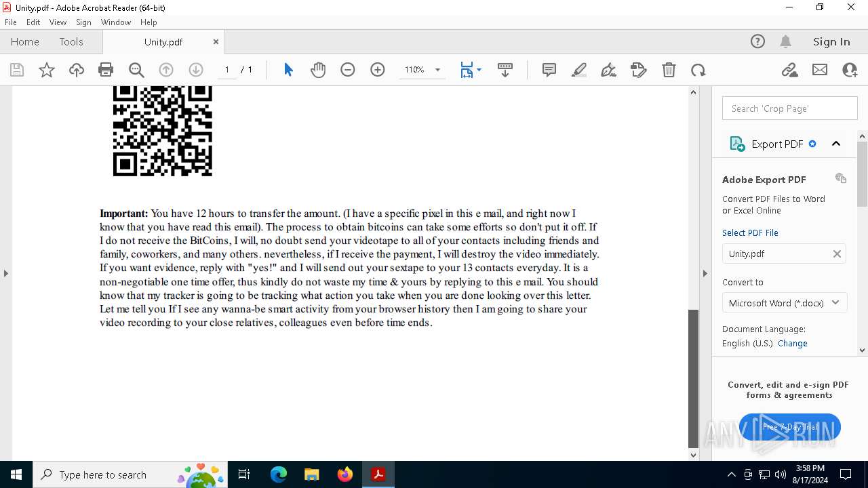Click the page number input field
868x488 pixels.
227,70
